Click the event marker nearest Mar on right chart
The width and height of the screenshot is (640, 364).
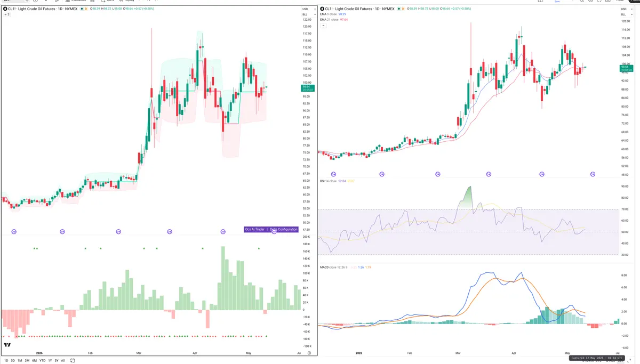438,174
